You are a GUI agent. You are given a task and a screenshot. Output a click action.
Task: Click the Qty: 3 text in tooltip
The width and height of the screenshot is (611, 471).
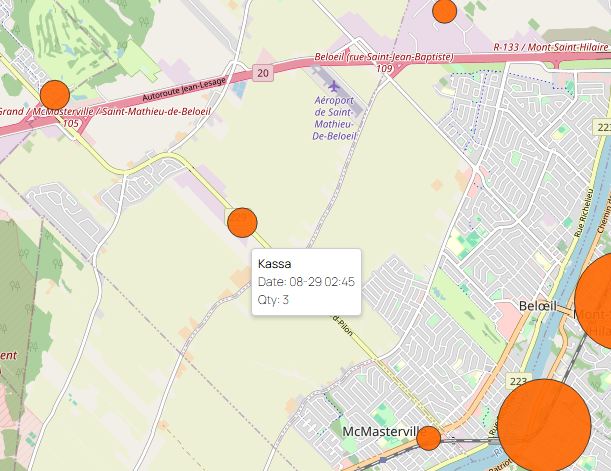[273, 299]
